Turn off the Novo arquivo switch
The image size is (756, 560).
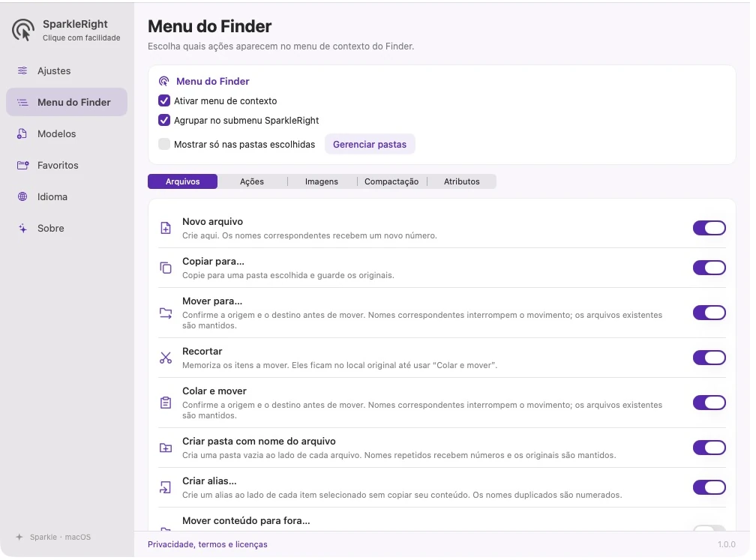point(709,228)
